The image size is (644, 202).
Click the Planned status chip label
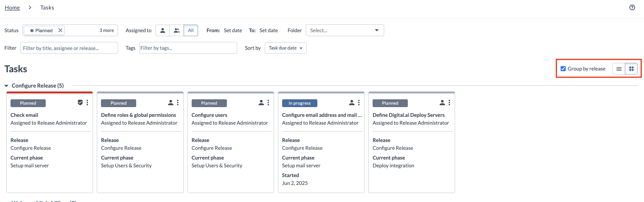tap(44, 30)
